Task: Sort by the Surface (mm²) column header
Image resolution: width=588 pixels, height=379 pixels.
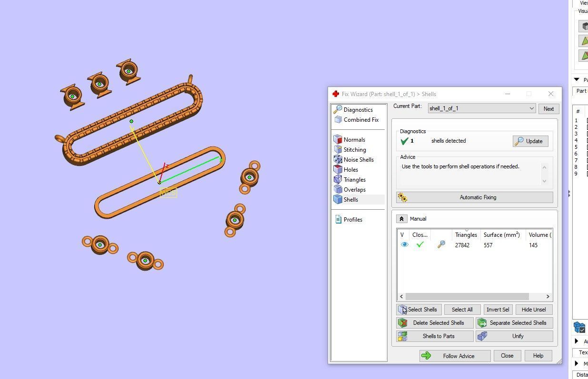Action: (502, 235)
